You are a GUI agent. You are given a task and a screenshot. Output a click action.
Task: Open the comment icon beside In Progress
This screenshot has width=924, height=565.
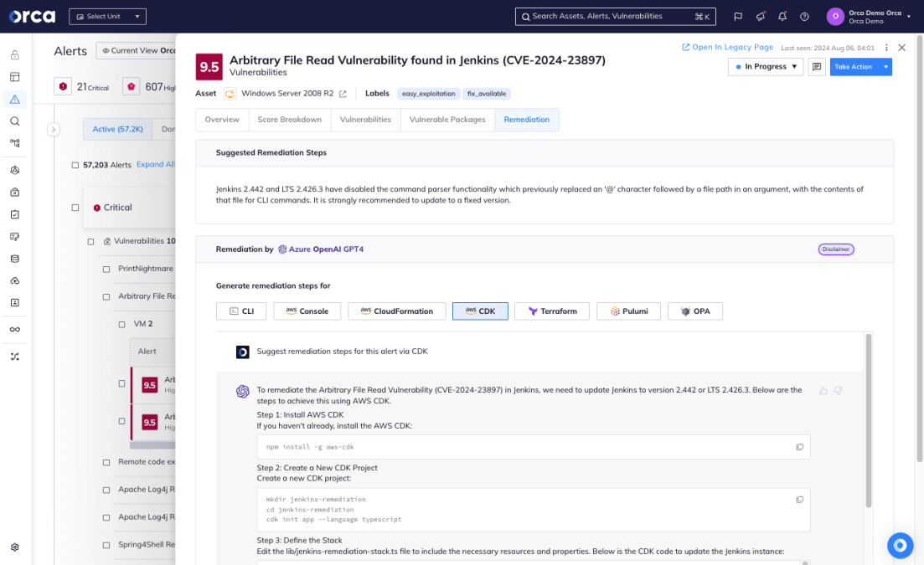[x=817, y=66]
